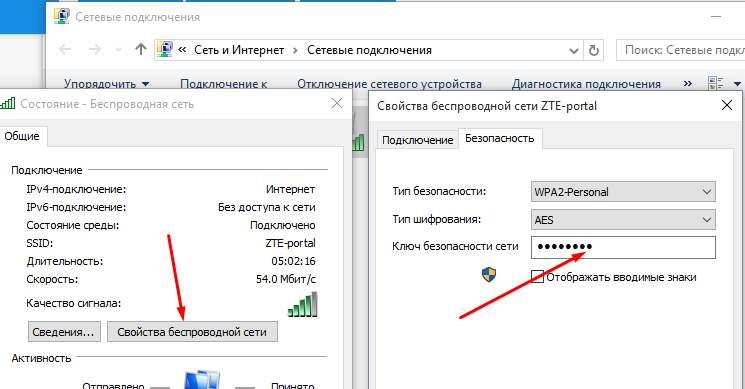Click the signal quality bars icon
This screenshot has height=389, width=745.
pyautogui.click(x=302, y=304)
